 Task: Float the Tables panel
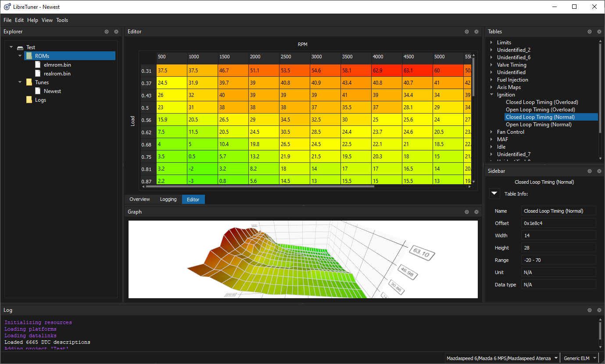coord(590,32)
